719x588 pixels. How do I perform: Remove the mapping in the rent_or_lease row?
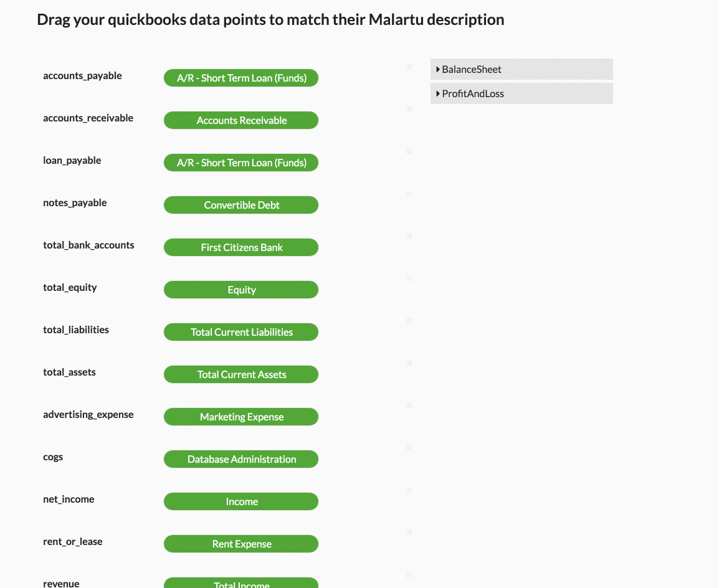tap(409, 533)
